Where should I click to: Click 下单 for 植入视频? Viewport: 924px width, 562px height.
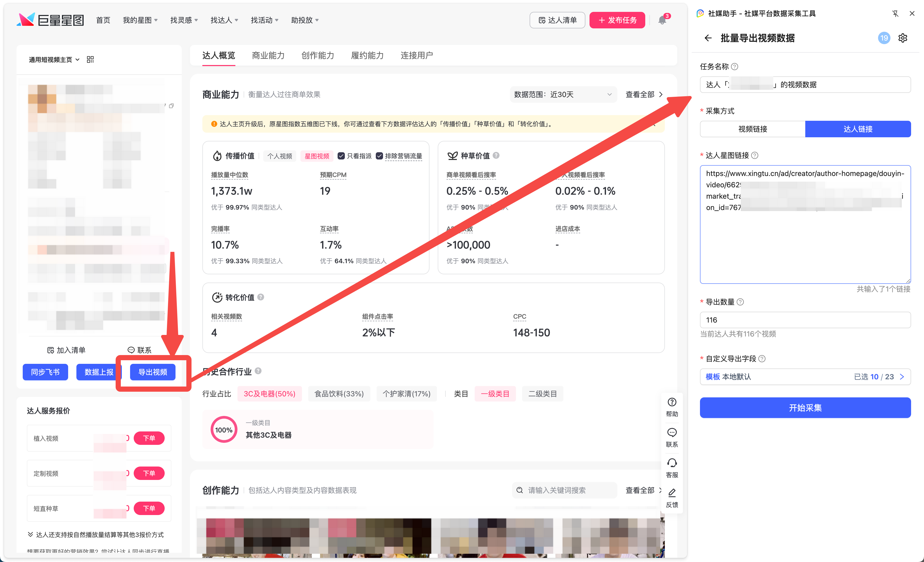pyautogui.click(x=149, y=438)
